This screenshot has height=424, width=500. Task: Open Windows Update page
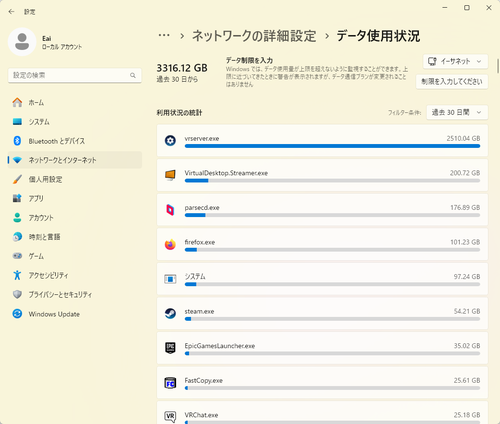pyautogui.click(x=75, y=314)
